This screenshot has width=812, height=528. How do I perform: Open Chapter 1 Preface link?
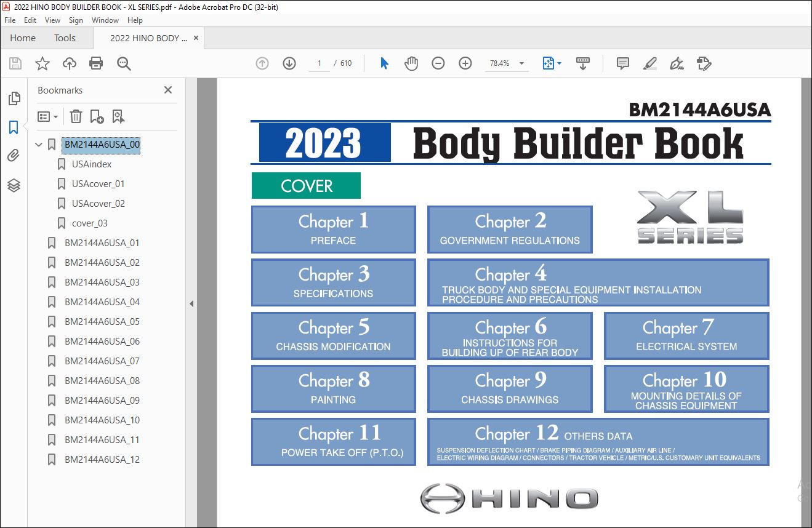(334, 230)
